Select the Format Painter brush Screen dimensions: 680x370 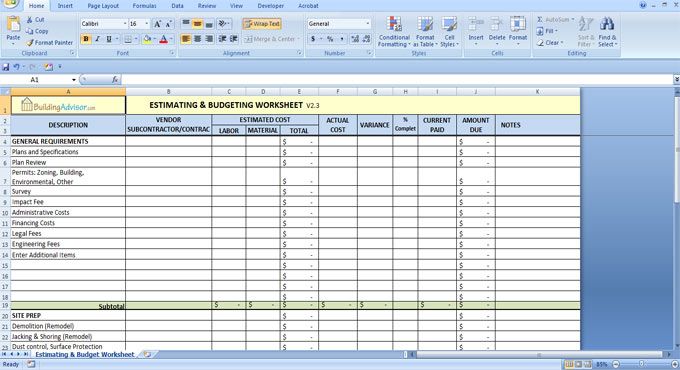tap(29, 43)
